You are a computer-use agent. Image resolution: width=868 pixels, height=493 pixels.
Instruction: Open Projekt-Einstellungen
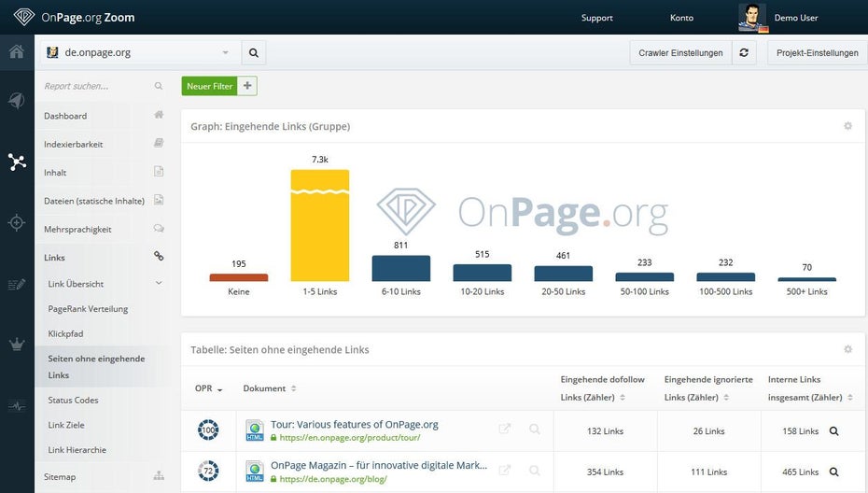[x=817, y=52]
